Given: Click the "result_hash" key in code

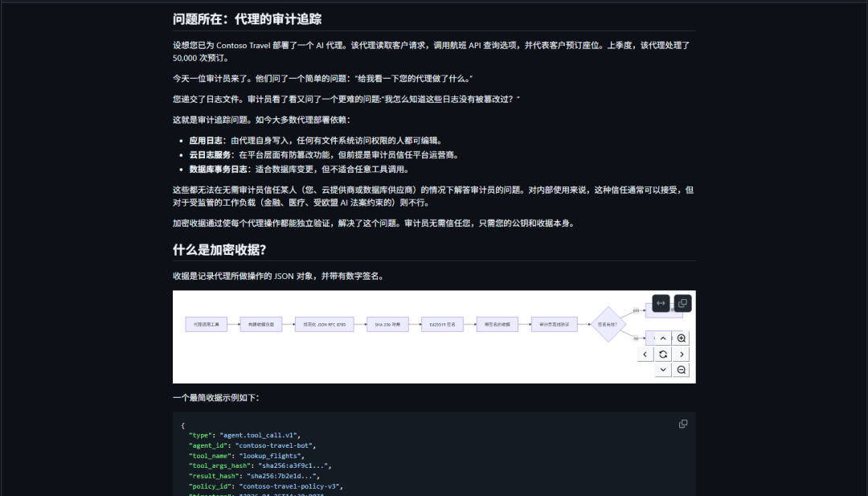Looking at the screenshot, I should point(214,476).
